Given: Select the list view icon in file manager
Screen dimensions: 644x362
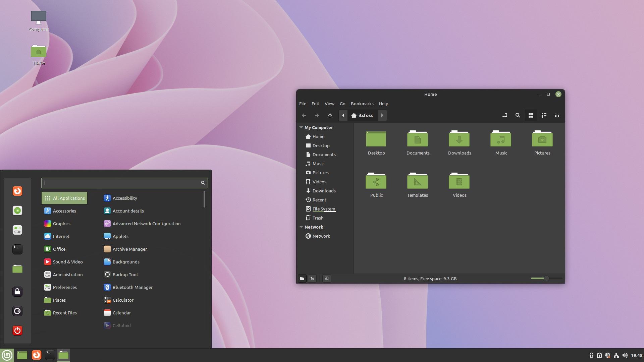Looking at the screenshot, I should pyautogui.click(x=544, y=115).
